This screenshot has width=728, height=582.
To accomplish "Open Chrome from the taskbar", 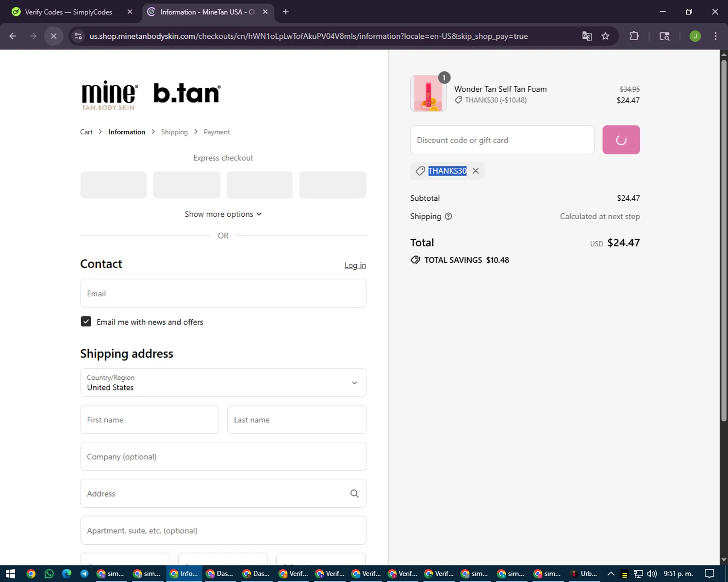I will (31, 574).
